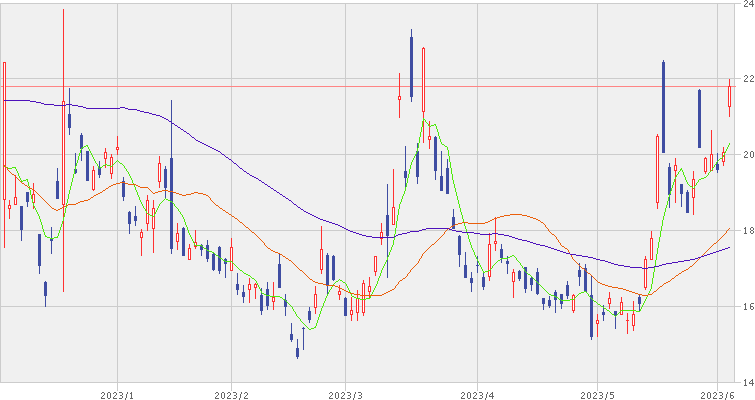This screenshot has width=755, height=400.
Task: Click the tallest blue candlestick peaking above 23
Action: [x=411, y=66]
